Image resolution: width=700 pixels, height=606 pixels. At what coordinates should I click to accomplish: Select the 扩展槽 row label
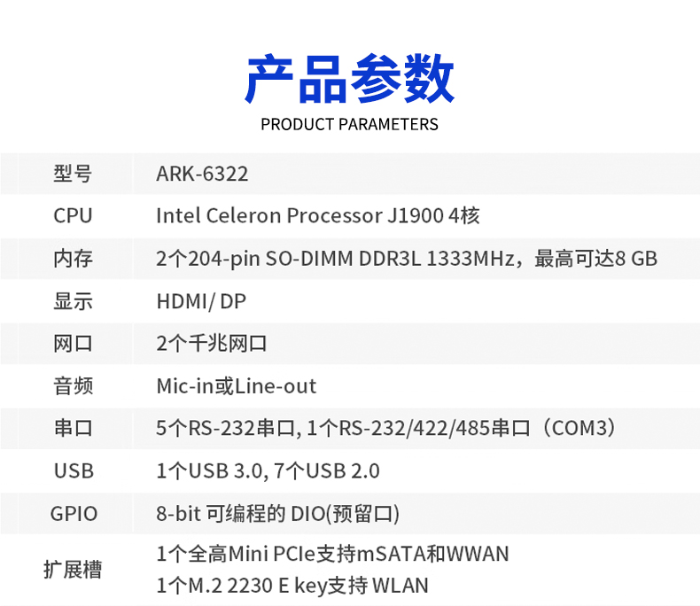tap(73, 570)
